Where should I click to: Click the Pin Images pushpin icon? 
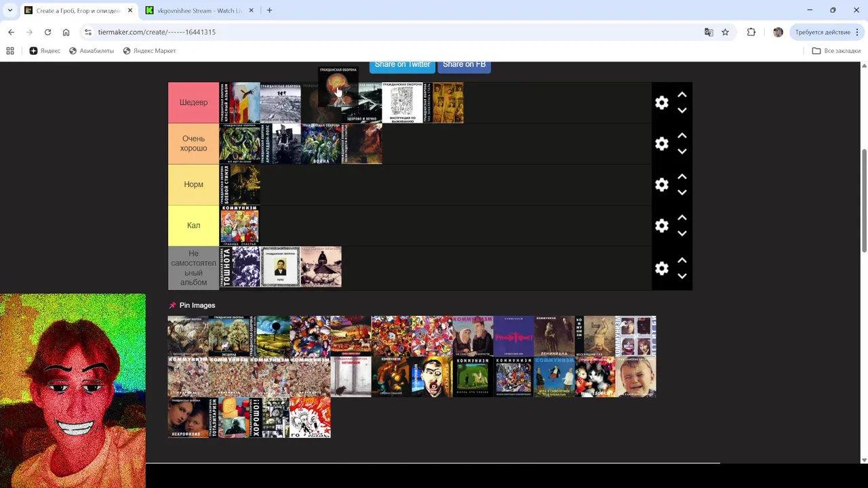[172, 306]
